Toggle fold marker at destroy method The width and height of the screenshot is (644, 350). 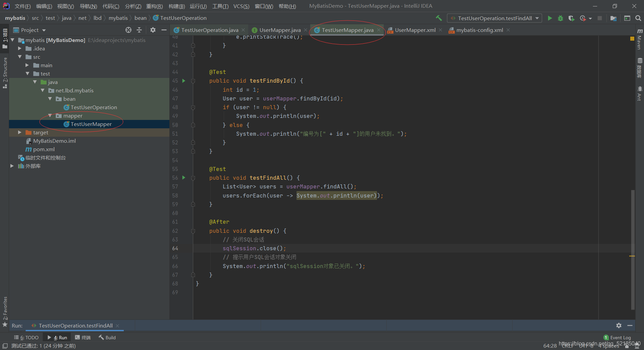[193, 231]
